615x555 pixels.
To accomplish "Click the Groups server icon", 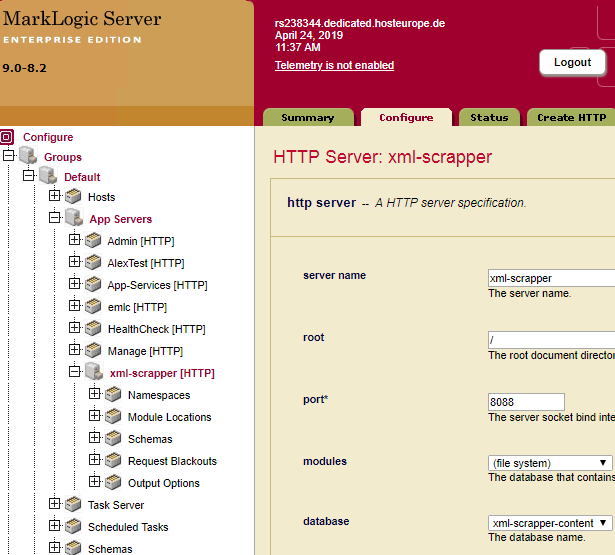I will coord(28,155).
